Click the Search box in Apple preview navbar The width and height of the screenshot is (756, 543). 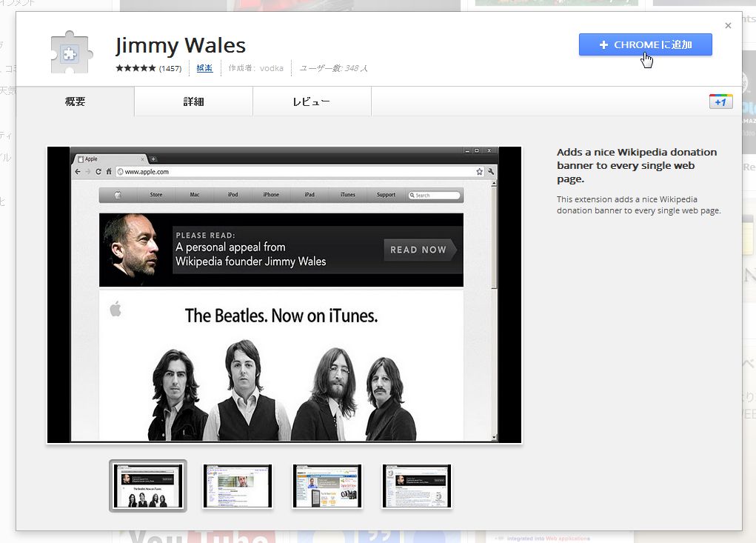tap(434, 196)
